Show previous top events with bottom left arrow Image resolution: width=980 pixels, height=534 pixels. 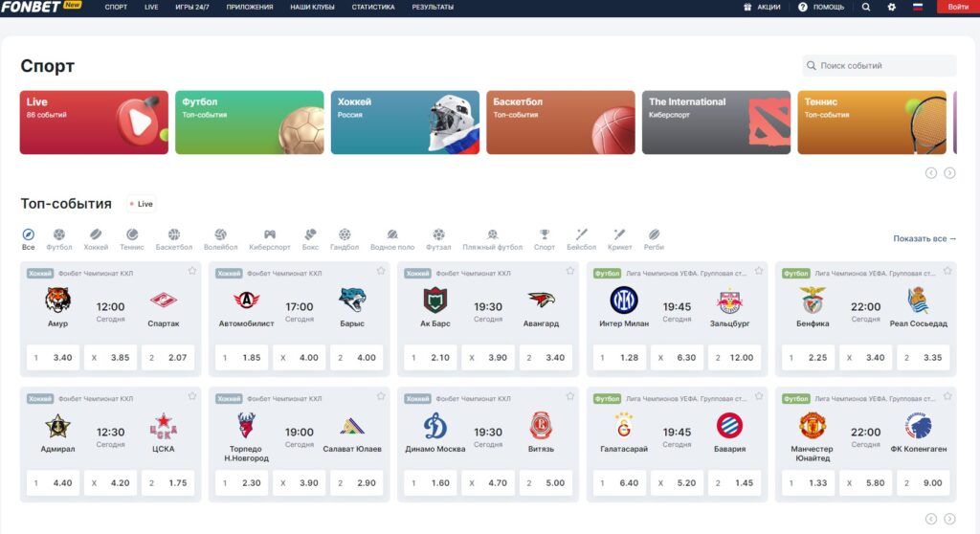(931, 519)
